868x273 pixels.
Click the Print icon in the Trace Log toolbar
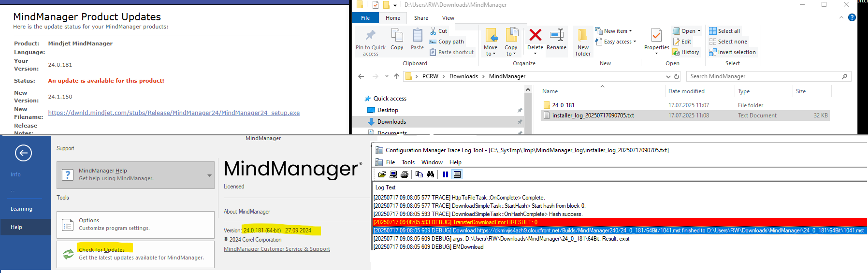[405, 174]
